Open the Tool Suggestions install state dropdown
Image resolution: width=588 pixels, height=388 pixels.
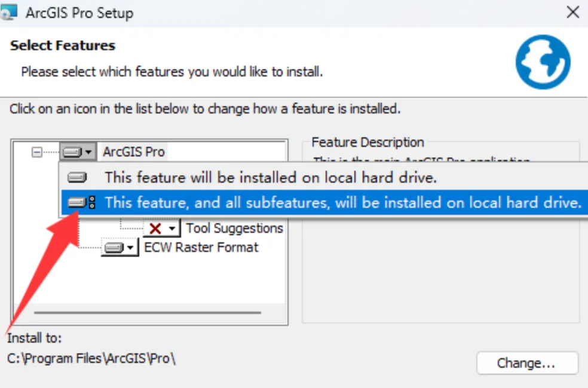162,228
